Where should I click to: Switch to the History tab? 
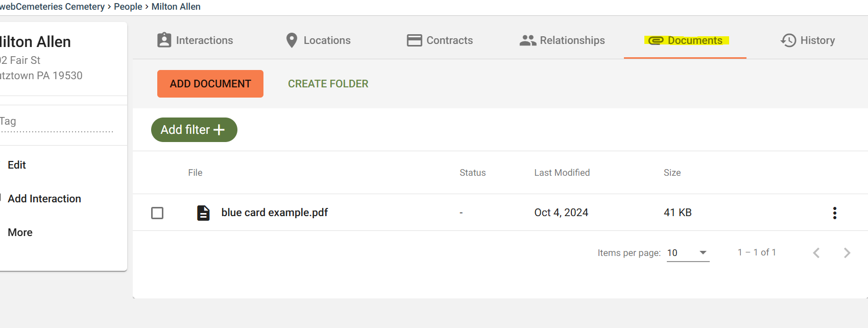pos(808,40)
